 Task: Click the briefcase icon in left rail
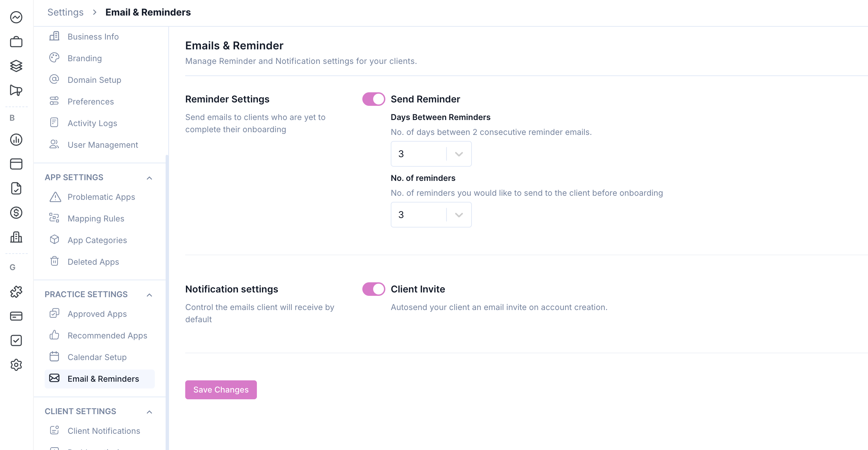(x=16, y=42)
